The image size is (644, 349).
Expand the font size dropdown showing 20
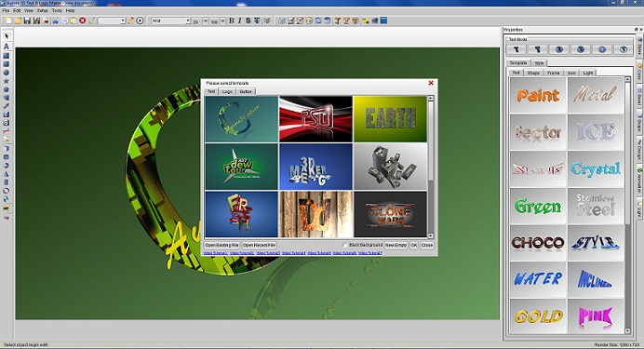(205, 20)
